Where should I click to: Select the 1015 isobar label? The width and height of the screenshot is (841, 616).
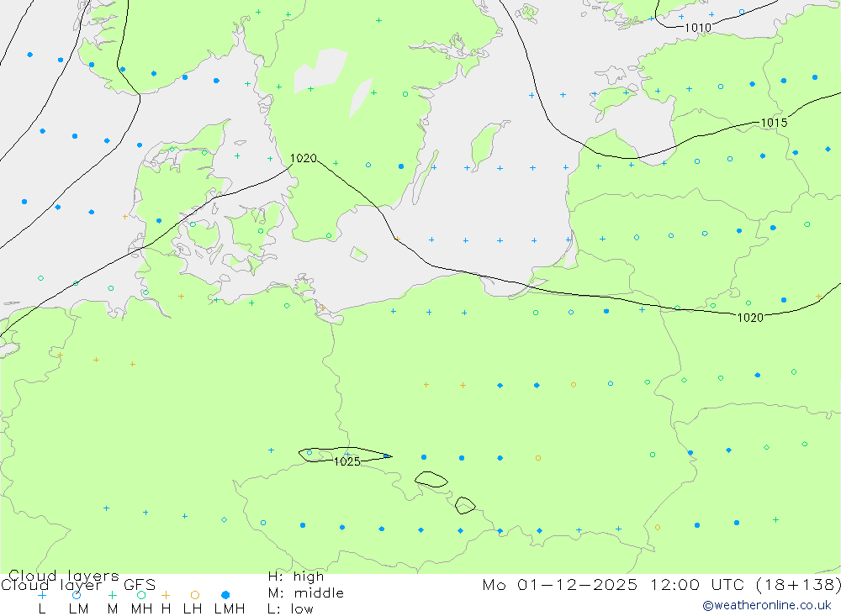[774, 123]
